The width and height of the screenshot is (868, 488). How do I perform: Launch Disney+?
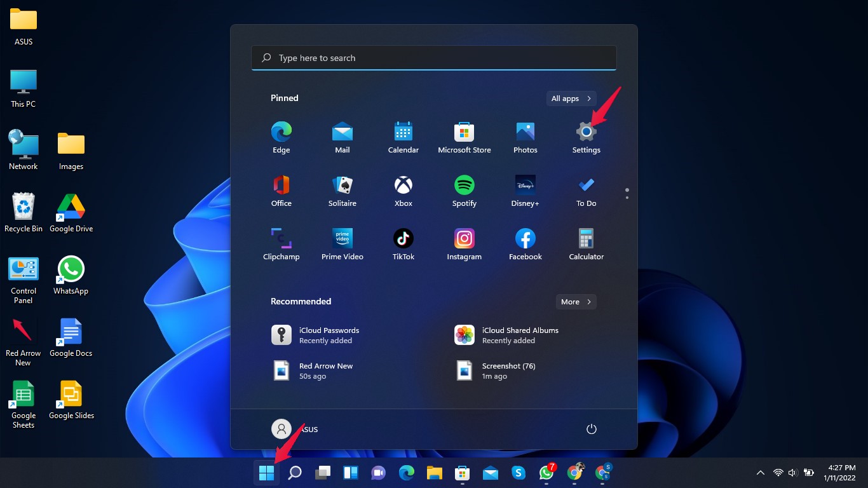tap(525, 189)
